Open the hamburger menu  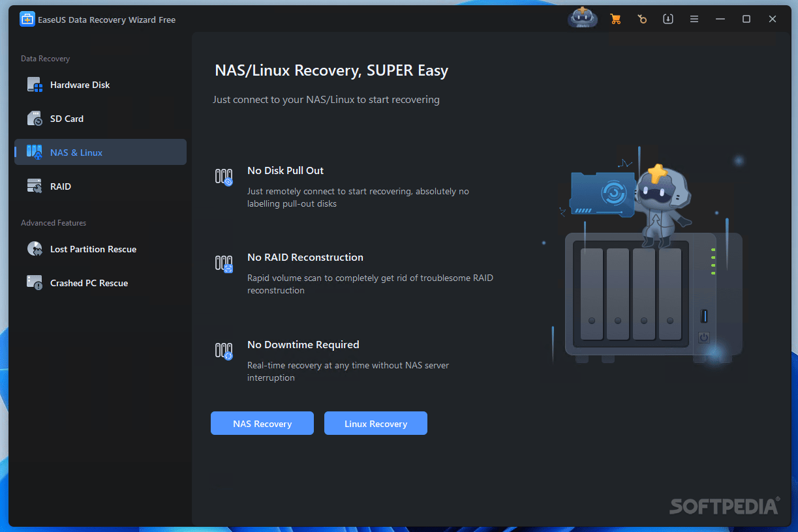click(x=694, y=19)
